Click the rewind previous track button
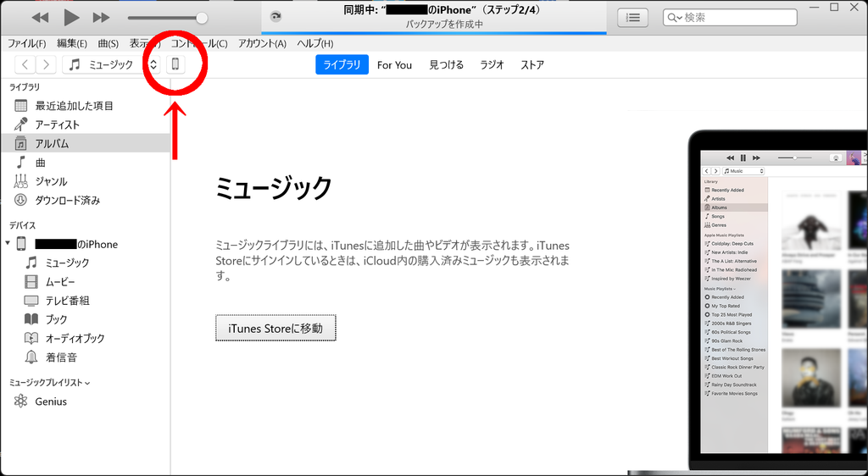 tap(40, 18)
